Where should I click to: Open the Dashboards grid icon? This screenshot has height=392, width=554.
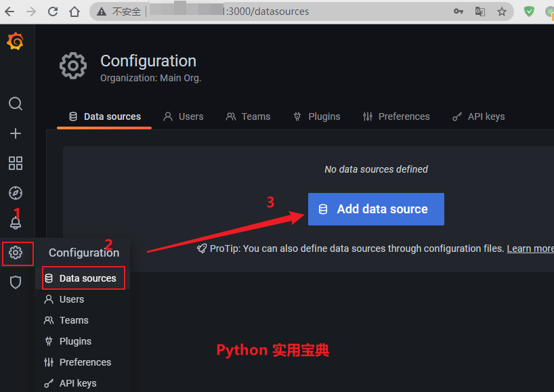[15, 163]
